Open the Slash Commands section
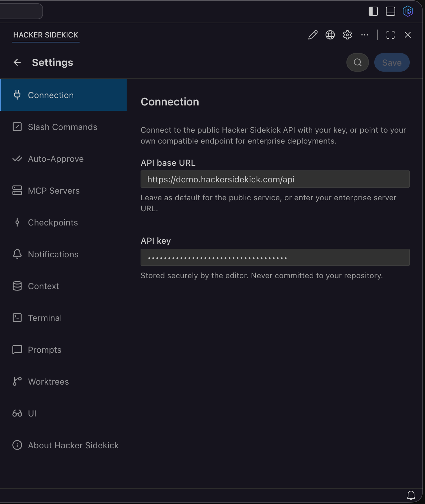This screenshot has width=425, height=504. (x=63, y=127)
